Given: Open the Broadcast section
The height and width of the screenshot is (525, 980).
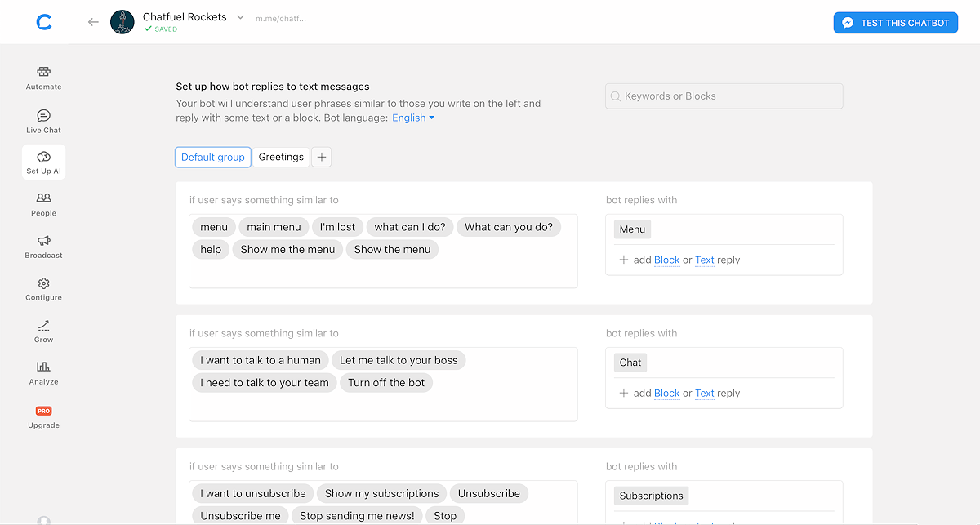Looking at the screenshot, I should [x=44, y=247].
